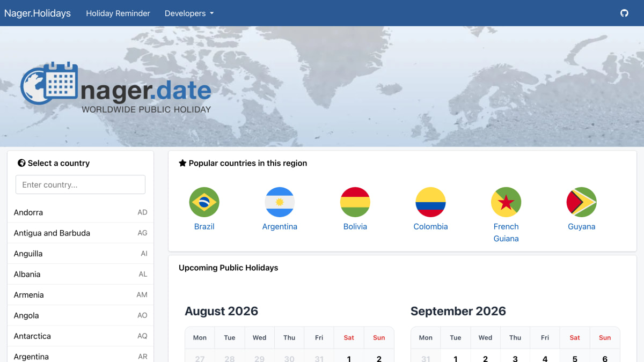The height and width of the screenshot is (362, 644).
Task: Select Andorra in the country list
Action: click(80, 212)
